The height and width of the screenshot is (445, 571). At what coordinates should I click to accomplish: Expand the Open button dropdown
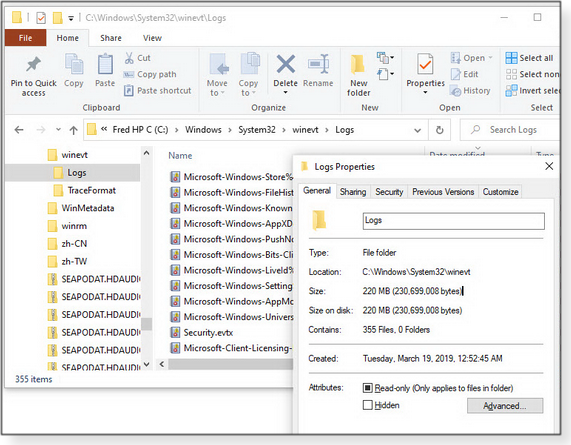(x=491, y=58)
